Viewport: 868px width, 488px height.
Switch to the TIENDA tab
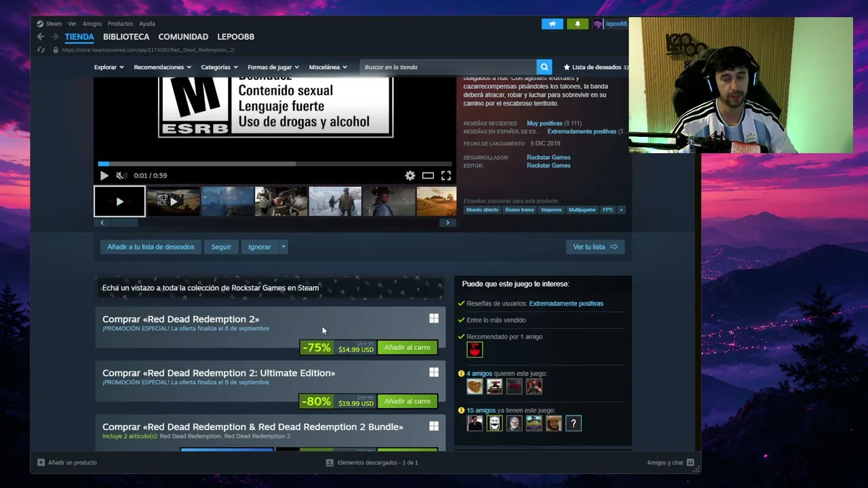[x=79, y=37]
